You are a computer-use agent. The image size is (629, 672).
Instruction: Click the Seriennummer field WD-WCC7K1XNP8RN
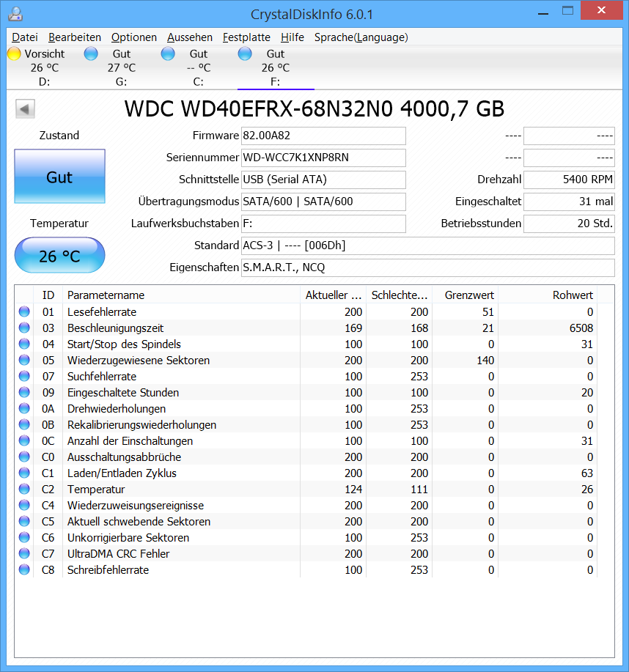pos(323,158)
